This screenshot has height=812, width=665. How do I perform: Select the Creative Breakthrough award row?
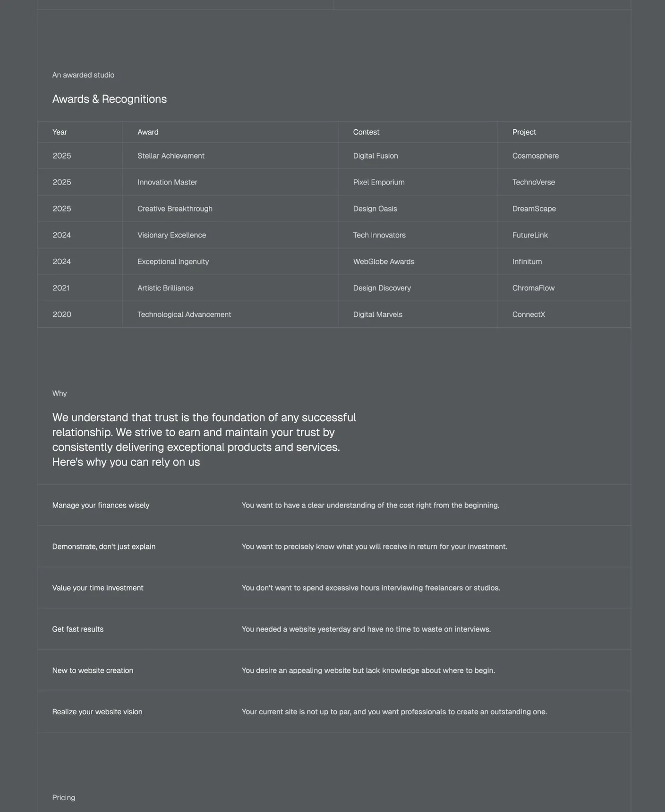click(175, 209)
